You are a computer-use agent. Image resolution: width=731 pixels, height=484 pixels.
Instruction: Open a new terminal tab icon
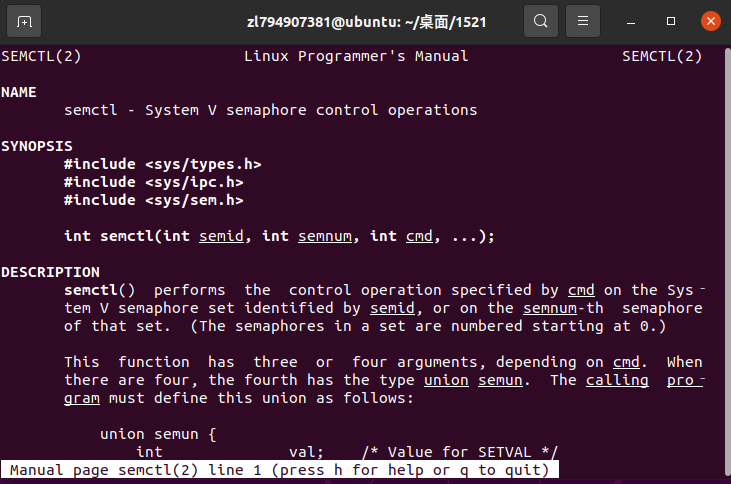(x=24, y=21)
